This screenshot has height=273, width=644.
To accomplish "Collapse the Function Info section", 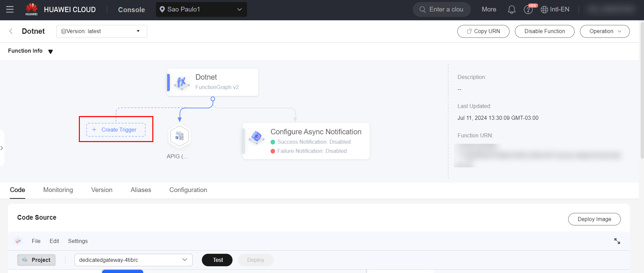I will [x=51, y=52].
